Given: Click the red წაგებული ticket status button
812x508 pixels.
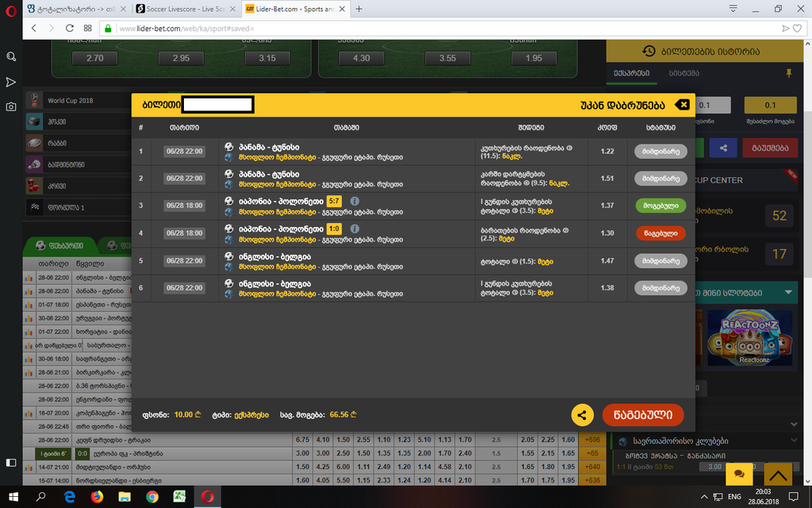Looking at the screenshot, I should click(642, 415).
